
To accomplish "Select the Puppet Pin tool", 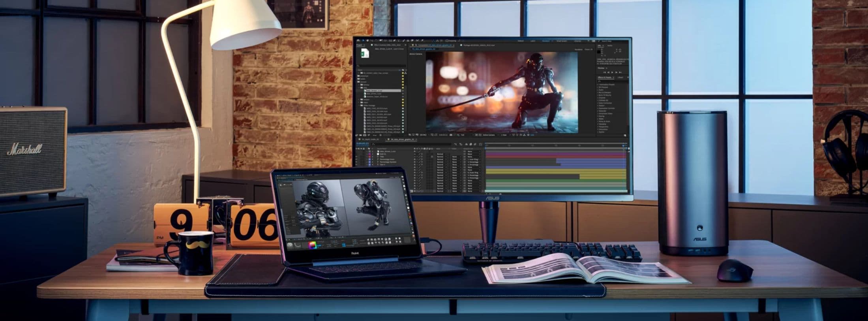I will coord(422,41).
